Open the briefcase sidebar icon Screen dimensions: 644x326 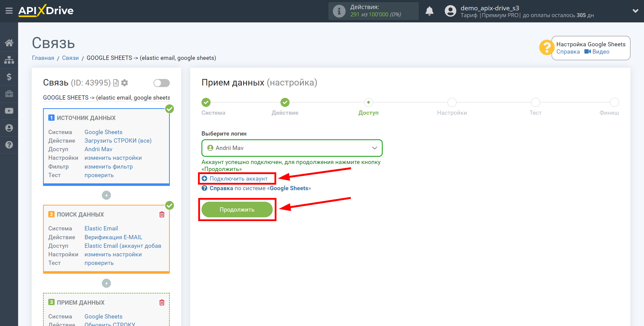9,94
